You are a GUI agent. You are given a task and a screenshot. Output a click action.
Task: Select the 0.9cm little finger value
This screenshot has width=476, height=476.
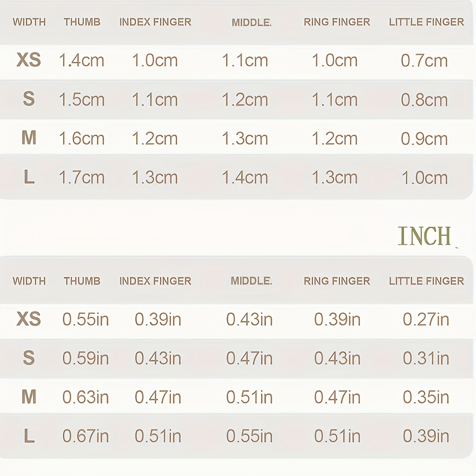coord(424,139)
